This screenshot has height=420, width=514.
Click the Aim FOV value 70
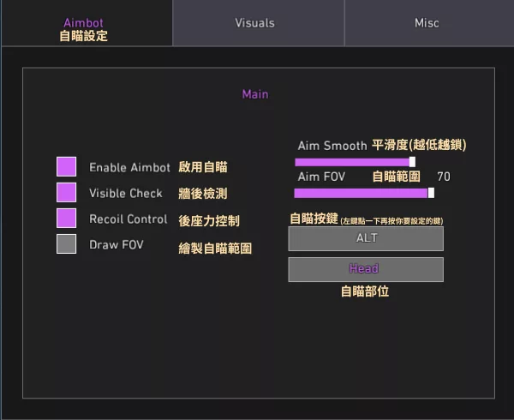tap(443, 177)
